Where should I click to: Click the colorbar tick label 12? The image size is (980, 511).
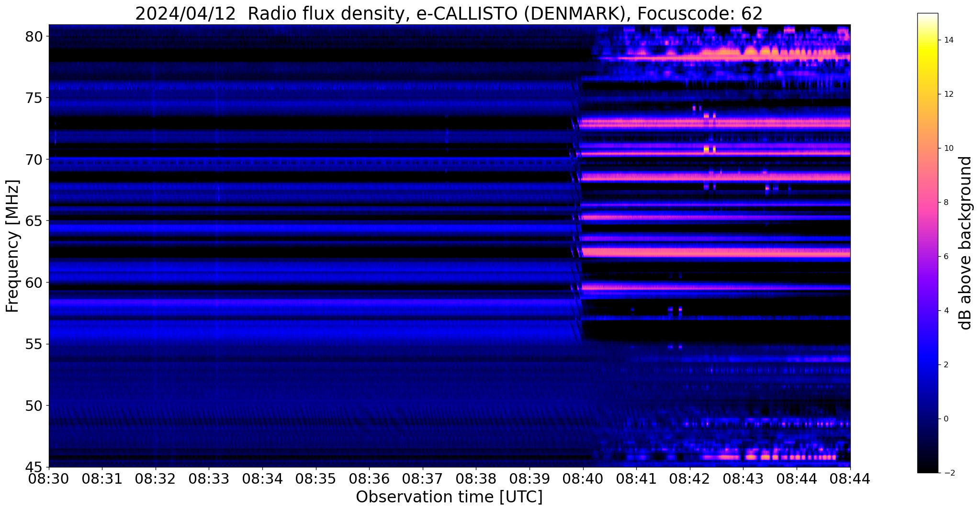point(948,94)
